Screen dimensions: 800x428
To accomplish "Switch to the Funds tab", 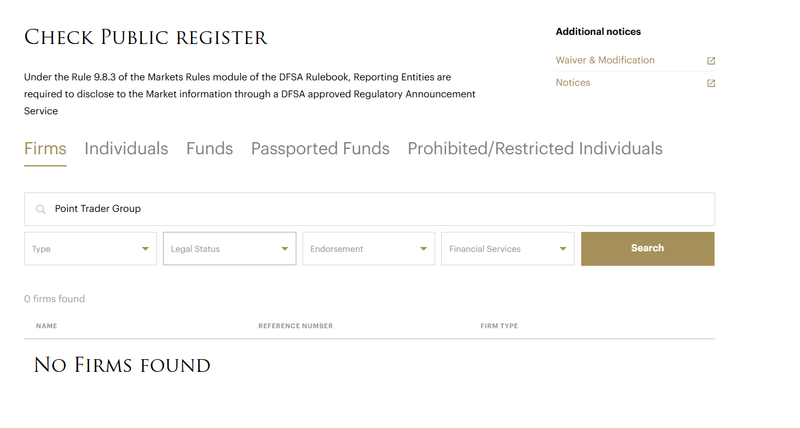I will pos(209,148).
